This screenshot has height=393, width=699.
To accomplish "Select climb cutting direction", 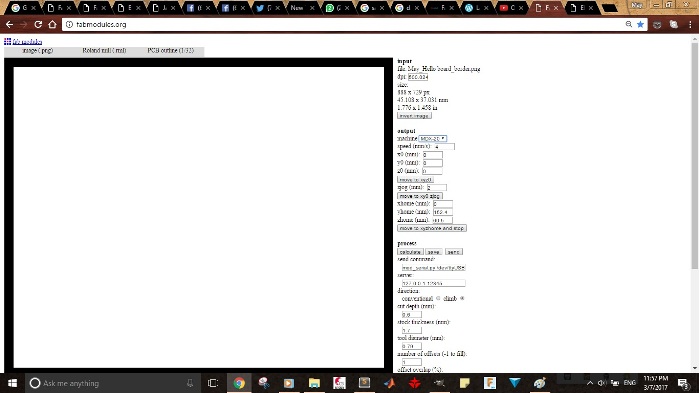I will point(462,299).
